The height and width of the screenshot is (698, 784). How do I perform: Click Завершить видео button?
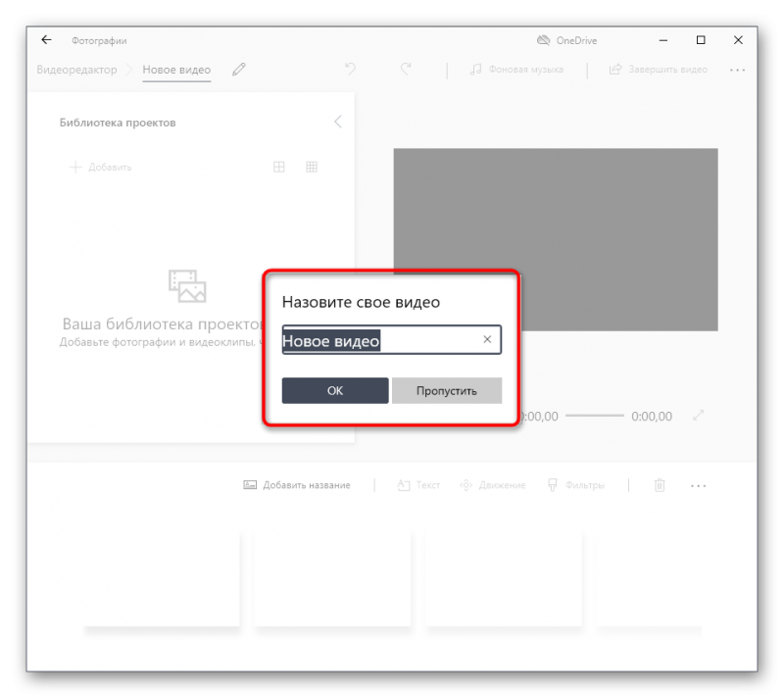[x=658, y=70]
